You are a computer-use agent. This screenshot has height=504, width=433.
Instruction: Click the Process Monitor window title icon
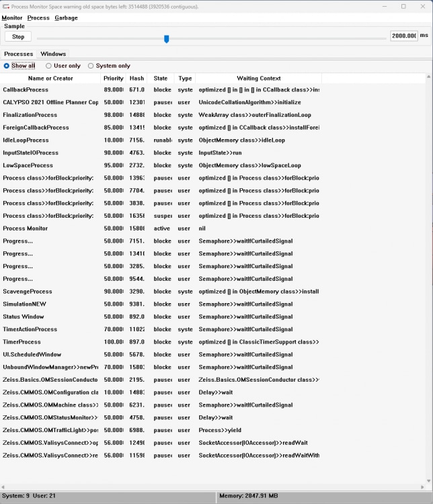point(6,7)
